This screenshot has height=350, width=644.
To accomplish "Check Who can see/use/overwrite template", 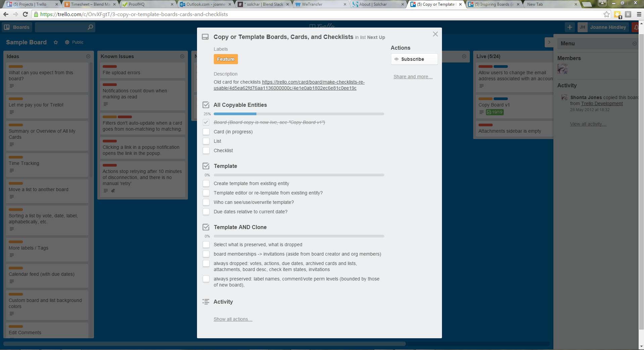I will click(206, 202).
